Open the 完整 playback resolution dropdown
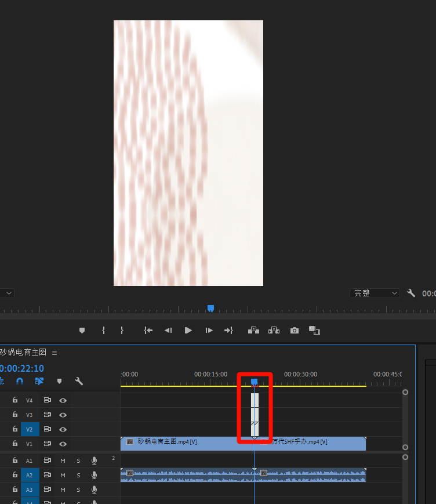Image resolution: width=436 pixels, height=504 pixels. point(375,293)
